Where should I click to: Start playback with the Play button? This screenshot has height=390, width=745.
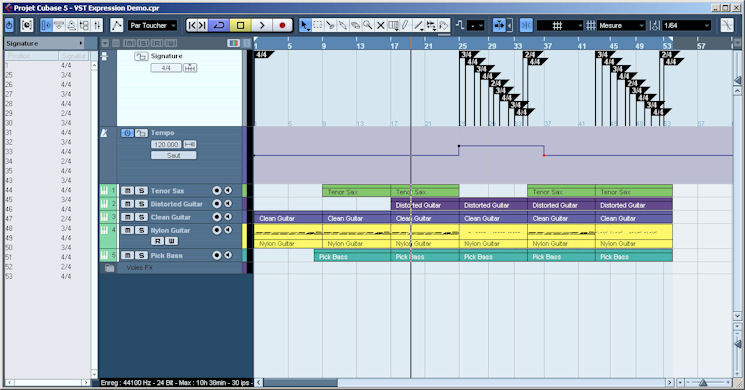click(261, 25)
